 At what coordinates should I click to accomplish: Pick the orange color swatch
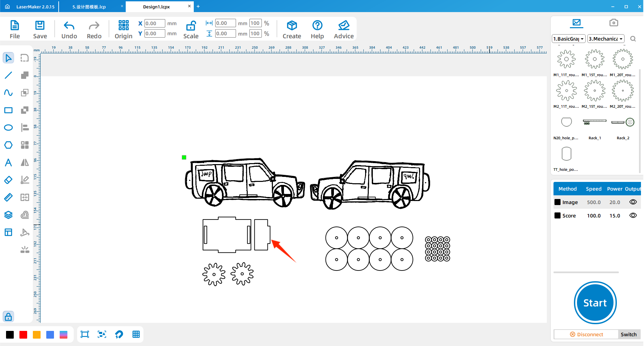coord(37,335)
